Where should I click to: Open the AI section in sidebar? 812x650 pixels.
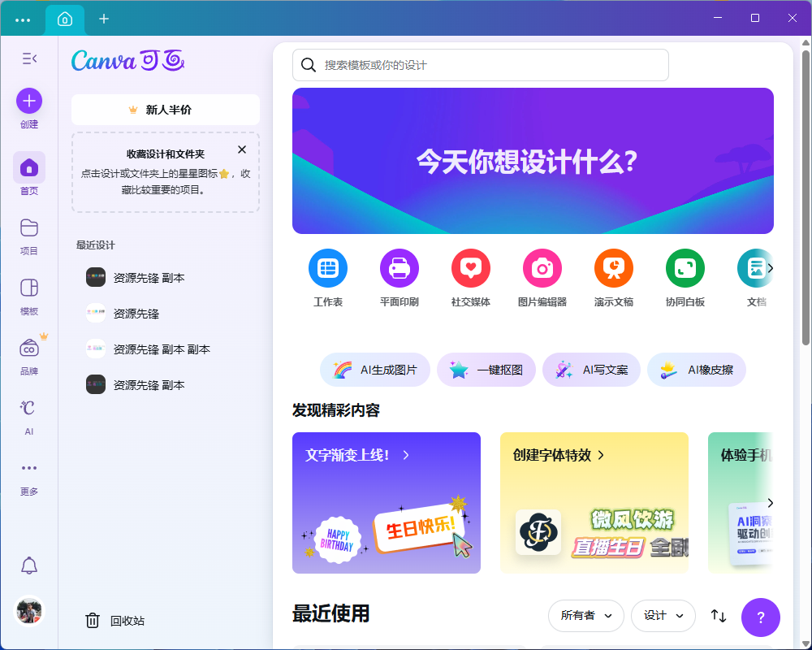[x=29, y=408]
